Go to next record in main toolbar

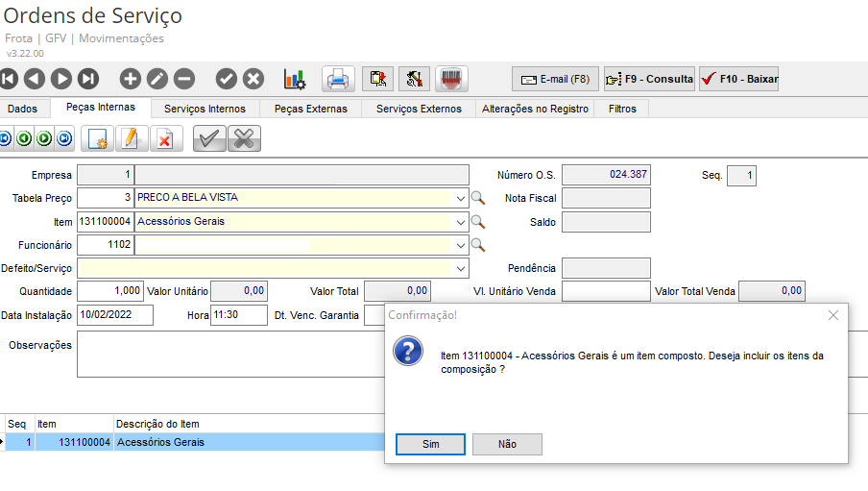point(60,79)
